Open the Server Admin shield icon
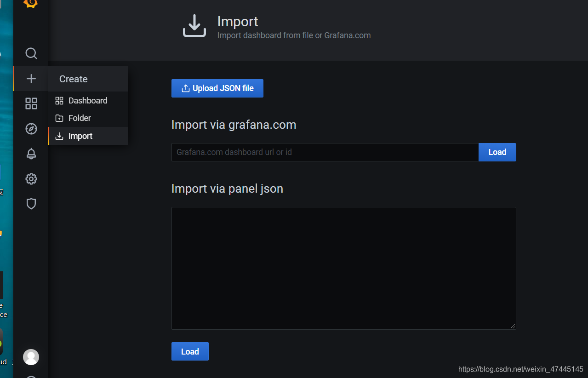This screenshot has width=588, height=378. pos(31,204)
